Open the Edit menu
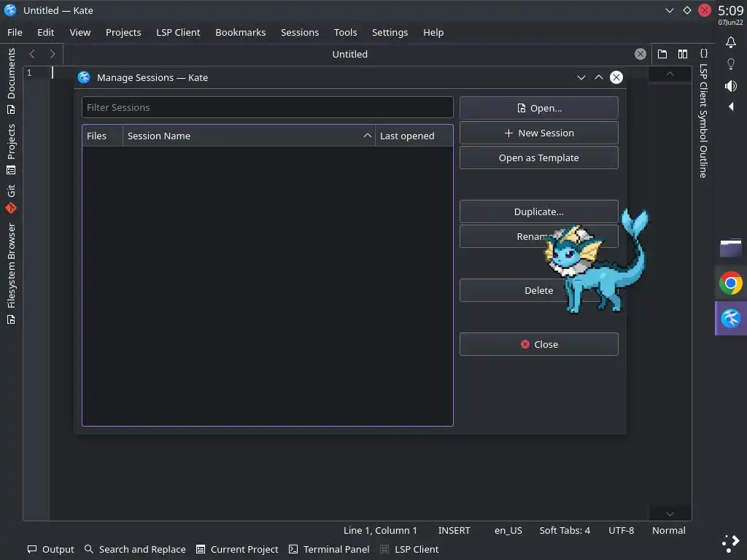The image size is (747, 560). 46,32
